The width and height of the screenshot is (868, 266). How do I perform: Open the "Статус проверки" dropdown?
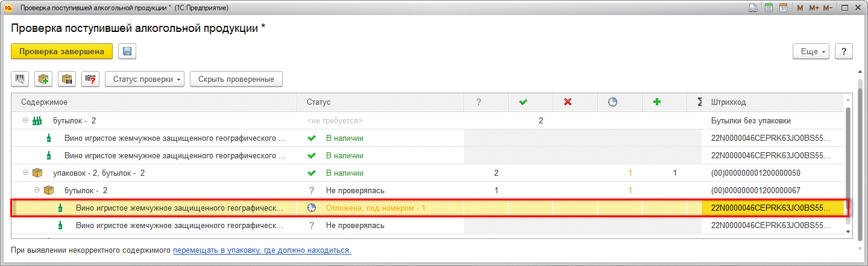(145, 79)
